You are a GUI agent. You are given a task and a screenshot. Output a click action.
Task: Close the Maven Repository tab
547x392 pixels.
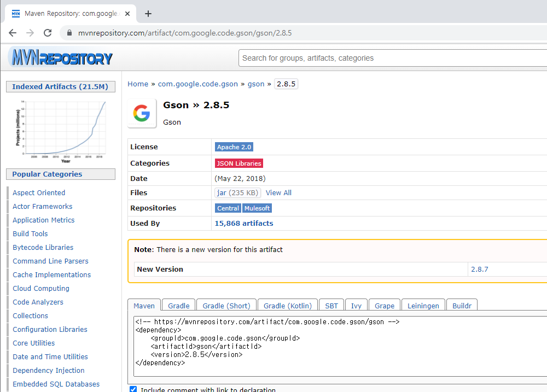pyautogui.click(x=127, y=14)
